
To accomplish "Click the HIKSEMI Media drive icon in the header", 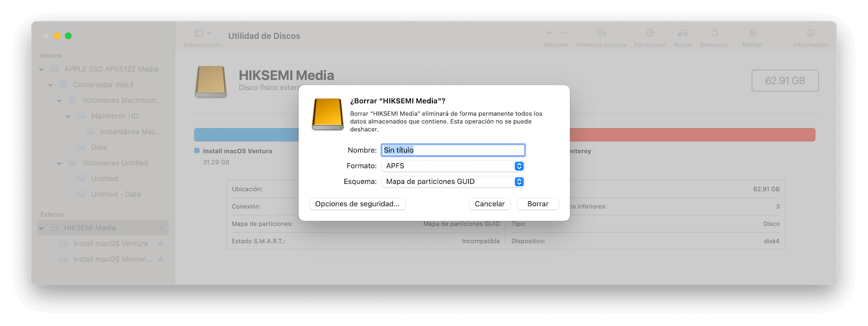I will pyautogui.click(x=211, y=82).
